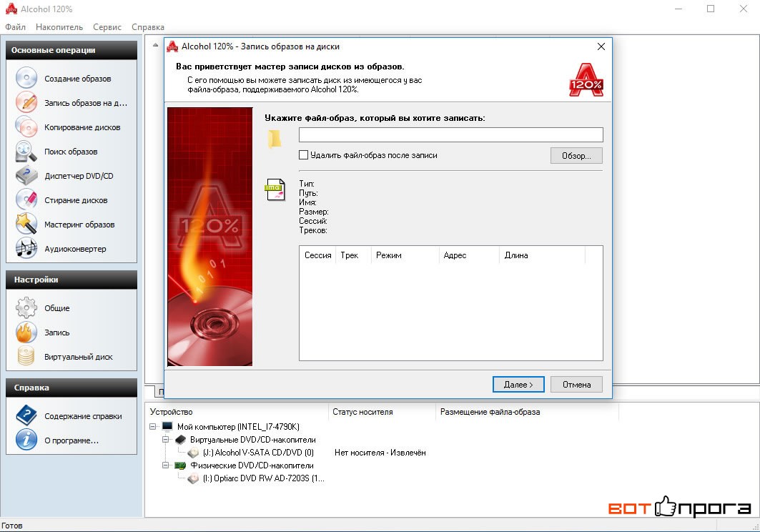Click the Размещение файла-образа column header
This screenshot has width=760, height=532.
[x=528, y=412]
